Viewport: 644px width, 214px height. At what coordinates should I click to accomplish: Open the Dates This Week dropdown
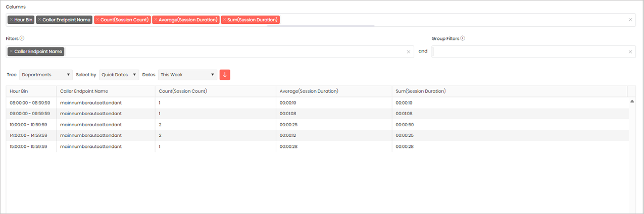point(187,75)
